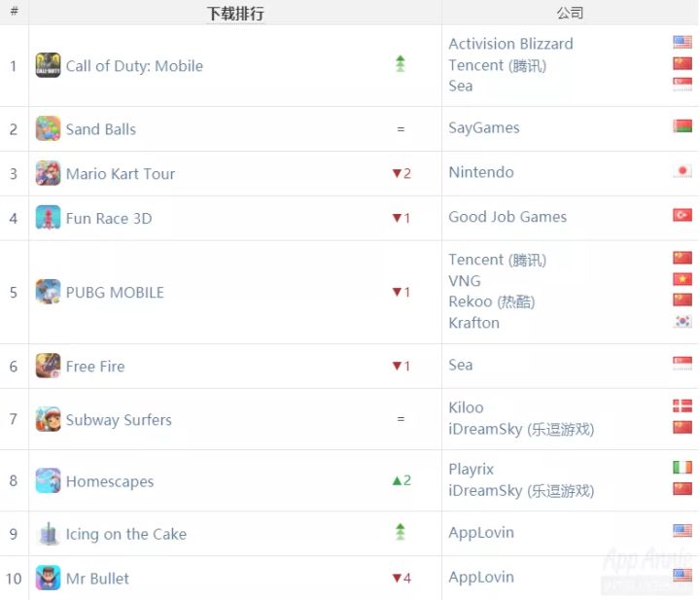700x600 pixels.
Task: Open the Krafton publisher link
Action: [x=473, y=323]
